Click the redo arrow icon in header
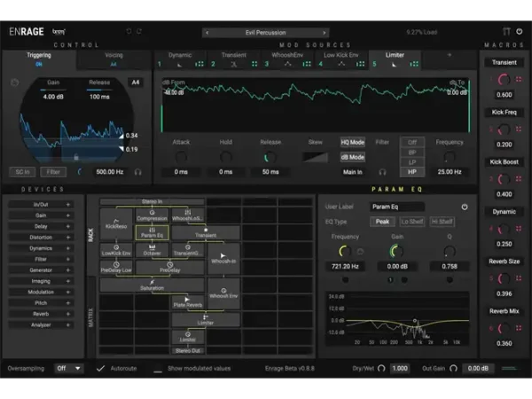This screenshot has height=399, width=532. (139, 32)
